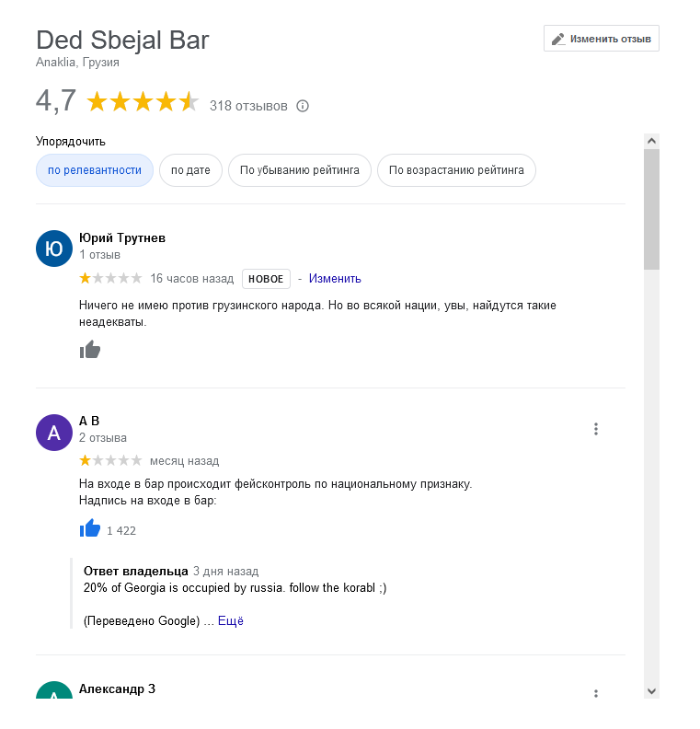Click the Изменить отзыв button
700x729 pixels.
pos(601,39)
